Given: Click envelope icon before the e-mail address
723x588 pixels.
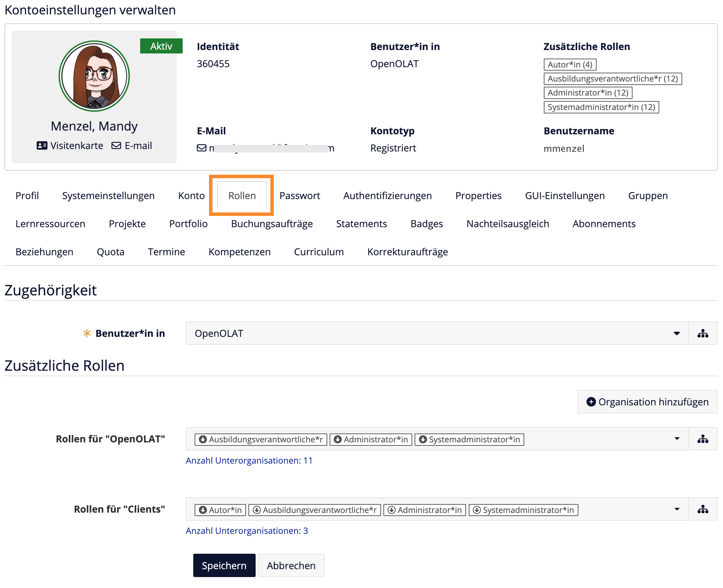Looking at the screenshot, I should click(x=201, y=148).
